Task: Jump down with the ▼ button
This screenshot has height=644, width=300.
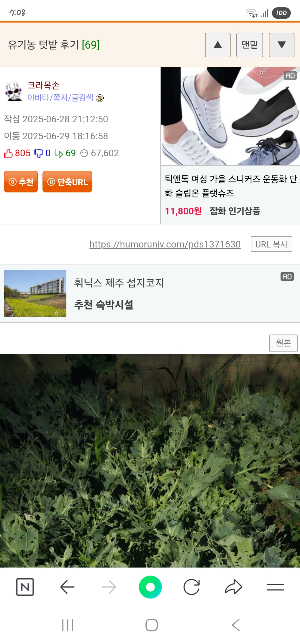Action: point(282,45)
